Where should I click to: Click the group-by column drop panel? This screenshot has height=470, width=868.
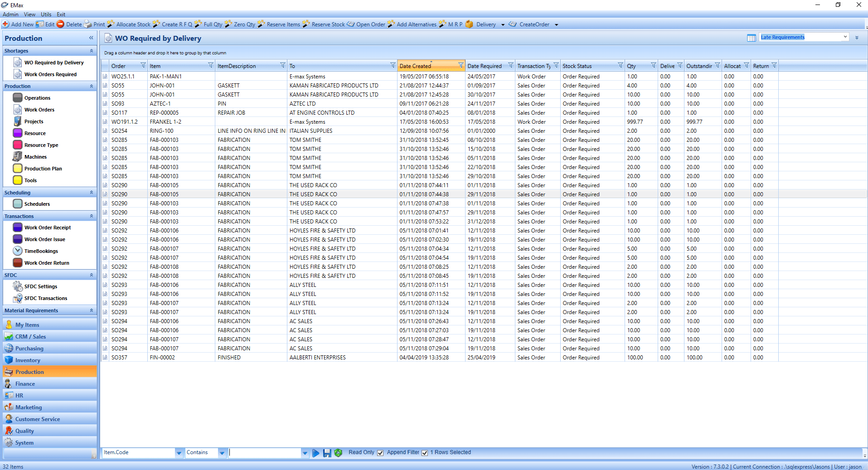click(484, 53)
